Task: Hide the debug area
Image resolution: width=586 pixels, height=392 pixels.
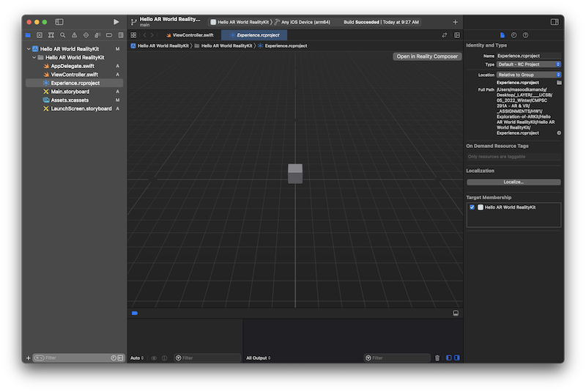Action: click(456, 313)
